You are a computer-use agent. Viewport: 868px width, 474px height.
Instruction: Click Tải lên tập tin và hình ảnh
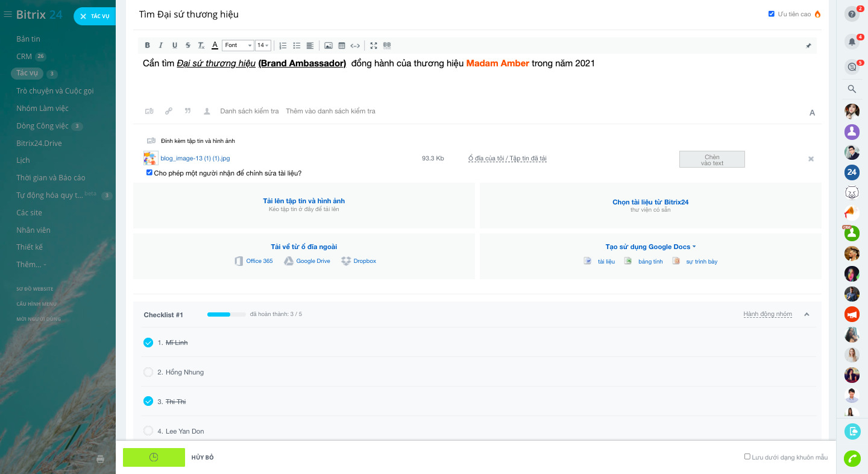pyautogui.click(x=304, y=201)
